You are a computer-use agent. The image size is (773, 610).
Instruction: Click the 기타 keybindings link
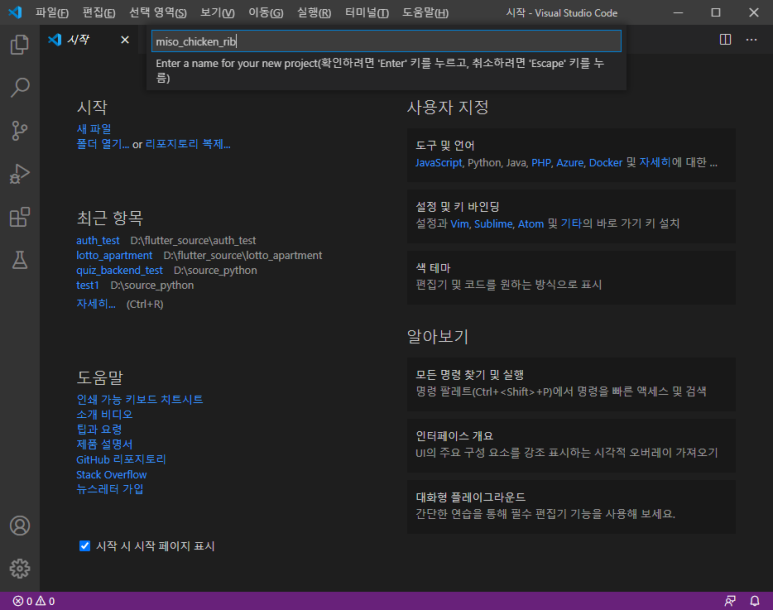[x=571, y=224]
